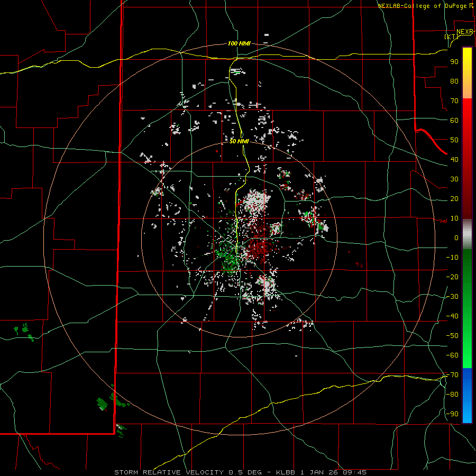This screenshot has height=476, width=476.
Task: Click the 30 value on the velocity legend
Action: 454,179
